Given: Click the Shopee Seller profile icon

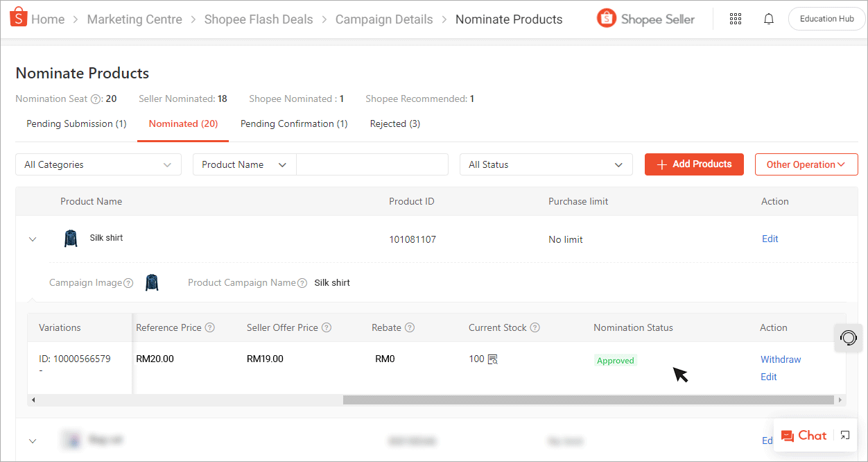Looking at the screenshot, I should [x=607, y=19].
